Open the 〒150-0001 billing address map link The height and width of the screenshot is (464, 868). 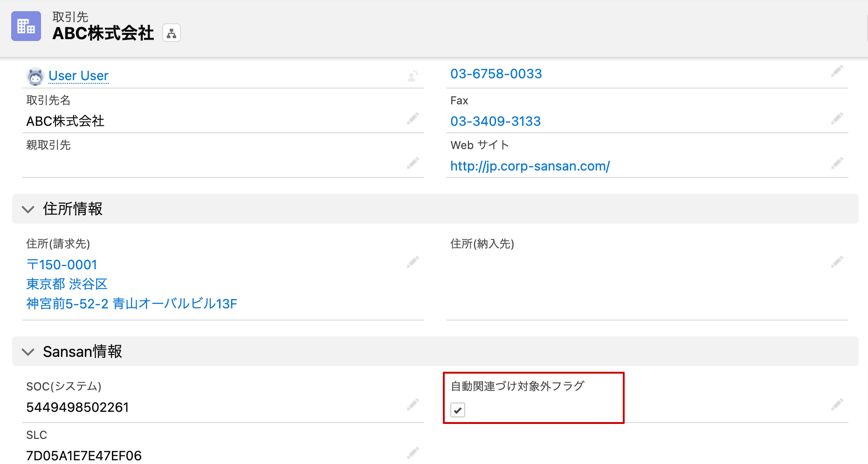pos(62,265)
